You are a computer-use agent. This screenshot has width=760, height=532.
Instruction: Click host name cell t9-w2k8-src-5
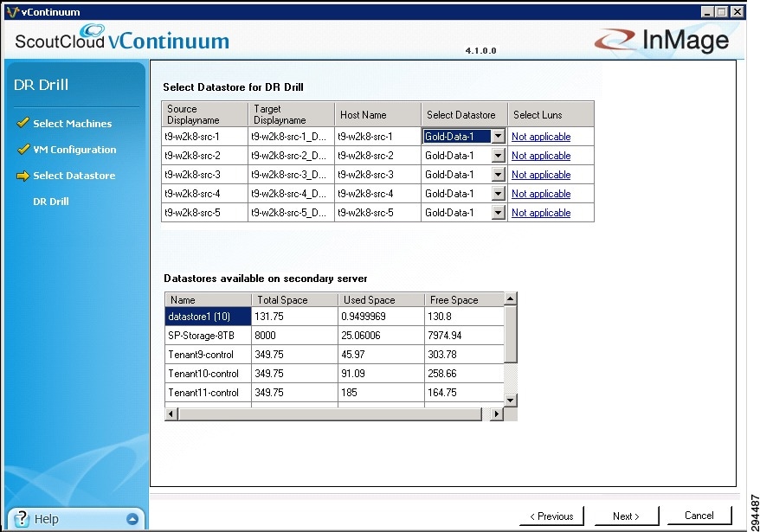(377, 212)
